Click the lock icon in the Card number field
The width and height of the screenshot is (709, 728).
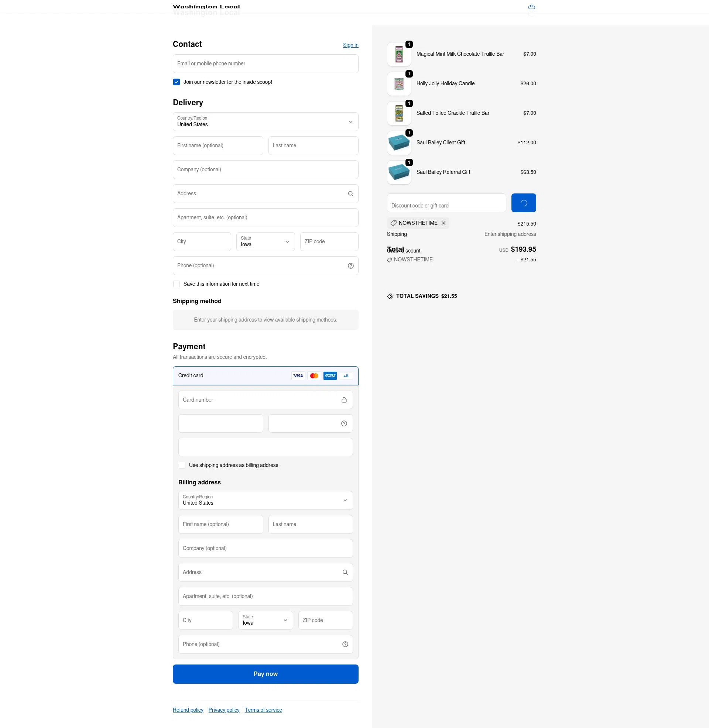click(x=344, y=399)
